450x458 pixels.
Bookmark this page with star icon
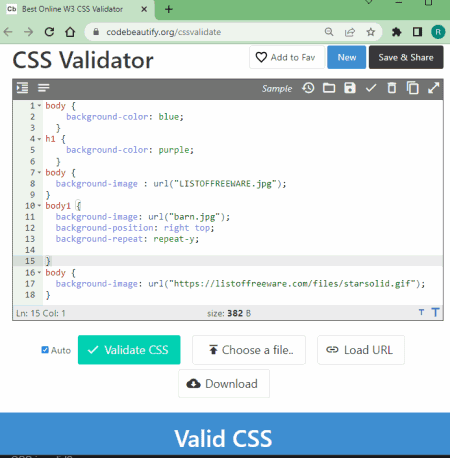[371, 32]
